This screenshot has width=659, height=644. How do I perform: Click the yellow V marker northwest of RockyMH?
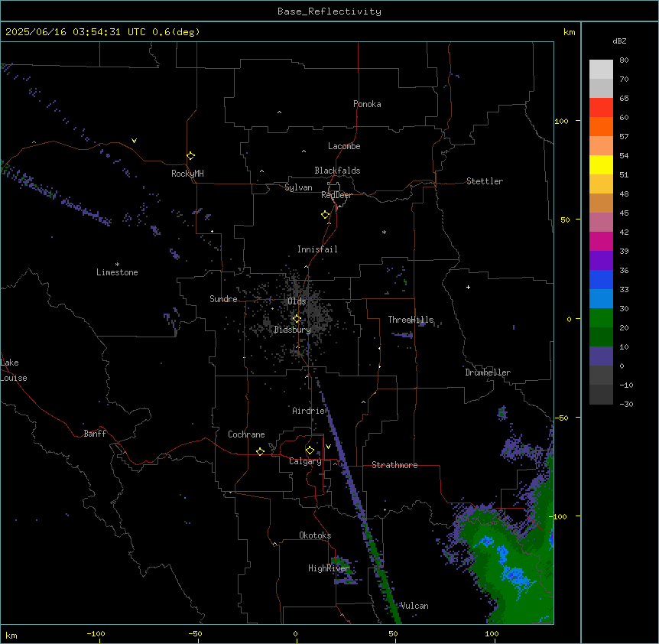134,141
